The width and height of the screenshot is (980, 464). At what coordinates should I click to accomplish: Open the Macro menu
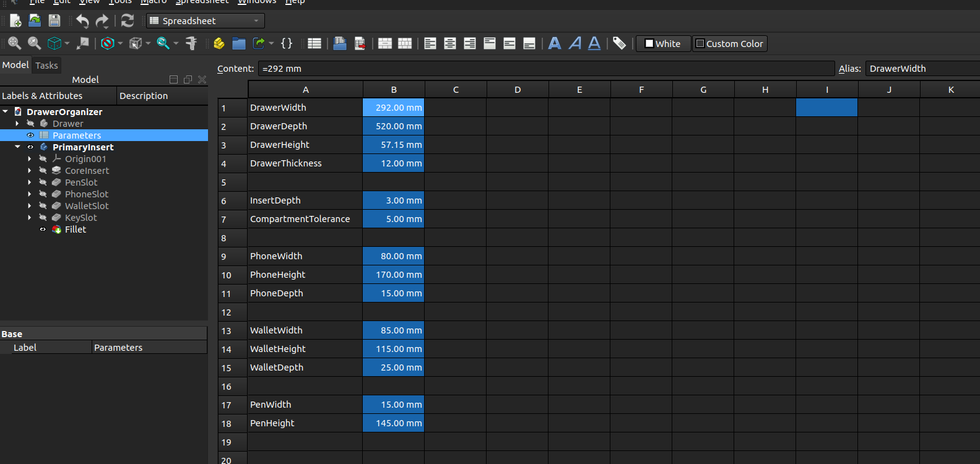pos(154,2)
